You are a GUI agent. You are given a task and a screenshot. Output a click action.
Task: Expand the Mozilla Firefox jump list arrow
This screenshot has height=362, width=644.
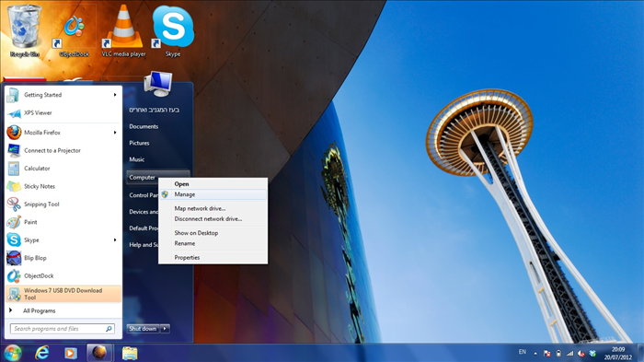[x=115, y=133]
